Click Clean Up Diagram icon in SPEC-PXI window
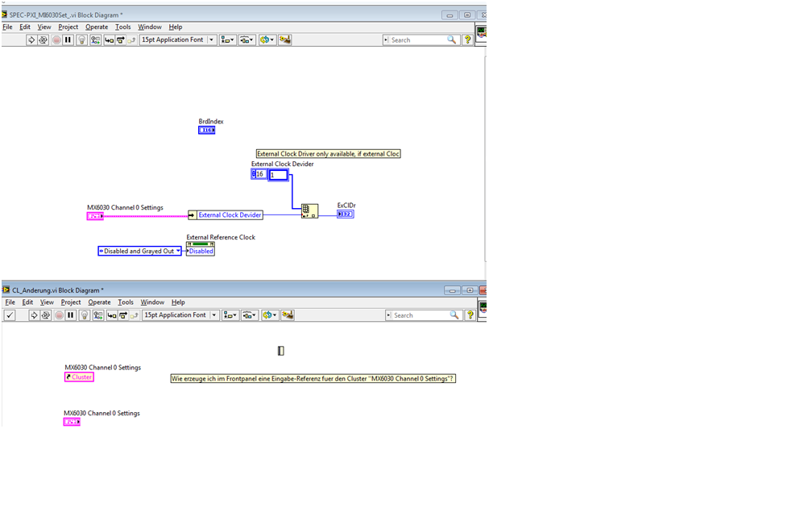Image resolution: width=812 pixels, height=508 pixels. [285, 40]
